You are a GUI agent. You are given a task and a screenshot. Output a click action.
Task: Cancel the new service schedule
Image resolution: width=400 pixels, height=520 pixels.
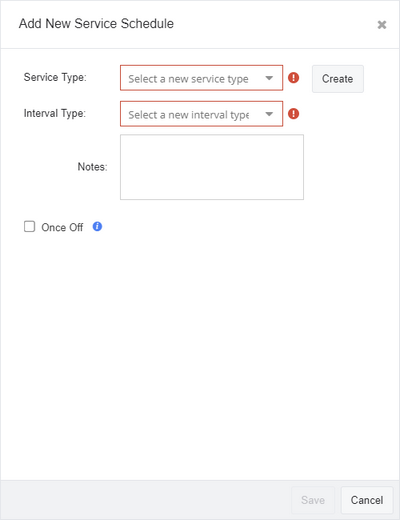point(367,500)
